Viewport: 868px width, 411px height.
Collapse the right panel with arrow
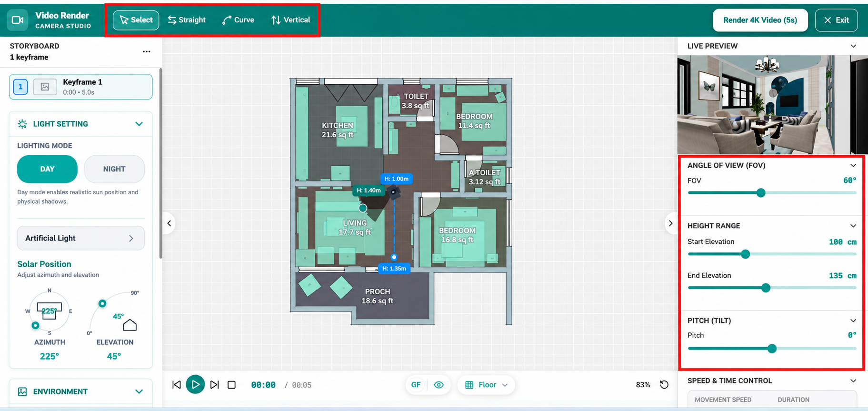click(x=670, y=223)
